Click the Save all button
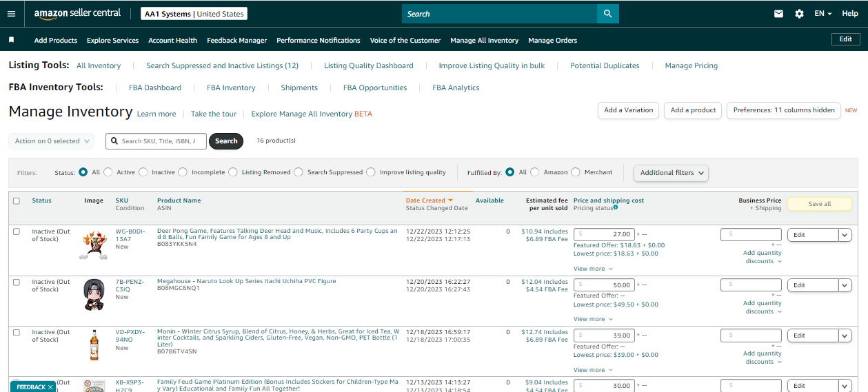The image size is (868, 392). click(x=820, y=204)
